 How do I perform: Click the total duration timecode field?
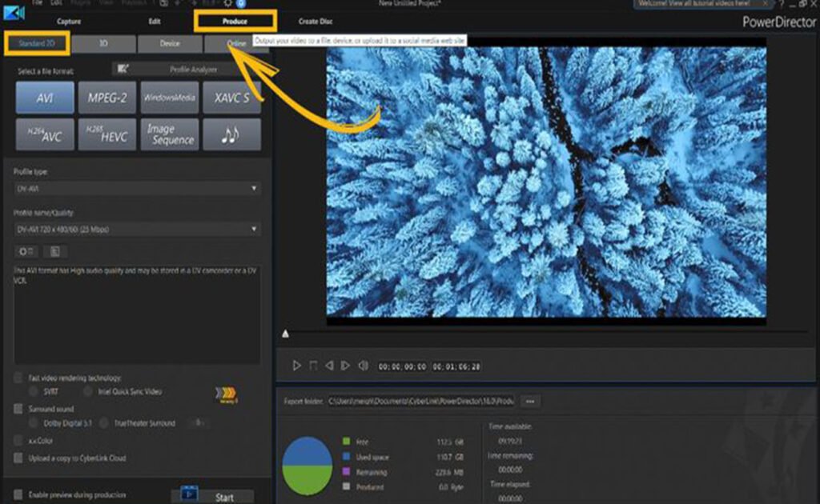coord(456,366)
